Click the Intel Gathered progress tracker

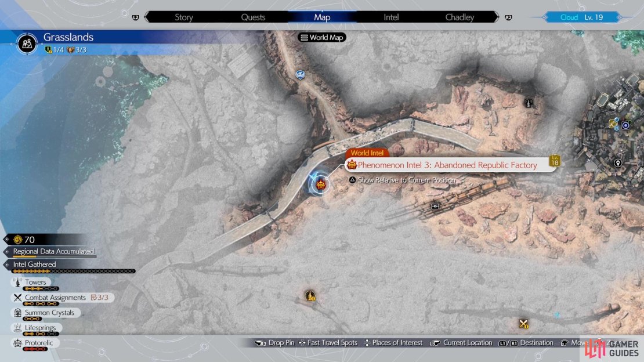[x=74, y=271]
